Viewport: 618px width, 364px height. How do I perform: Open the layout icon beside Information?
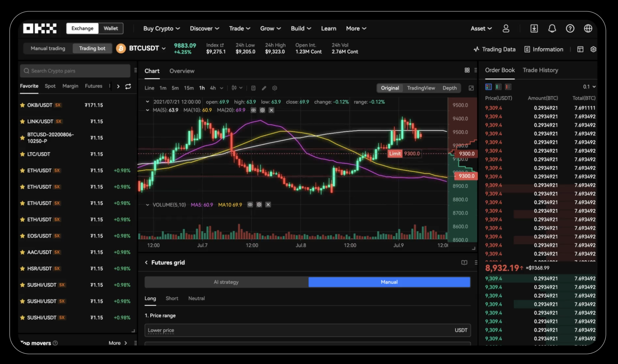(580, 49)
